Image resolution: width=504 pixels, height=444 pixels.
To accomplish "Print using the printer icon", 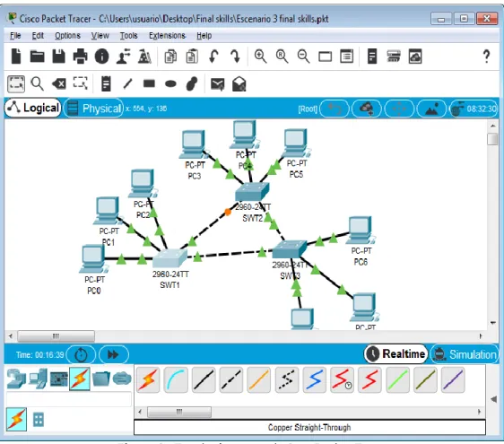I will [x=80, y=57].
